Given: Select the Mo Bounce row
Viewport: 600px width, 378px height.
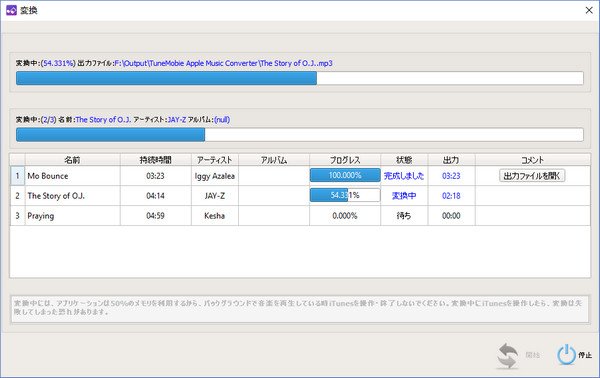Looking at the screenshot, I should click(300, 176).
